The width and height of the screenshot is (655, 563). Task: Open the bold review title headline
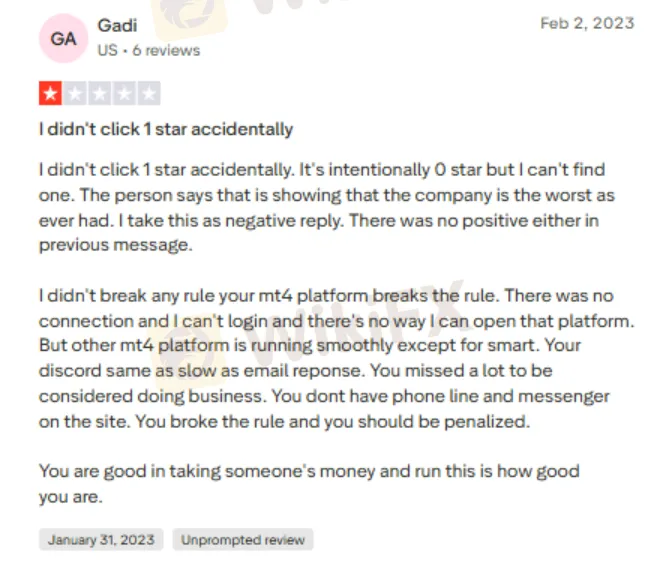166,129
